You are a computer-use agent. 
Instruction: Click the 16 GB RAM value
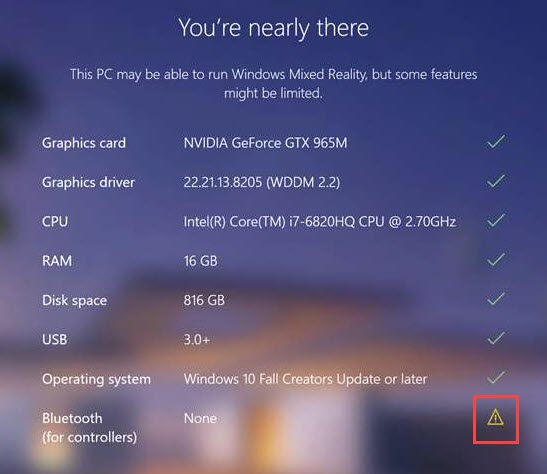(x=201, y=261)
